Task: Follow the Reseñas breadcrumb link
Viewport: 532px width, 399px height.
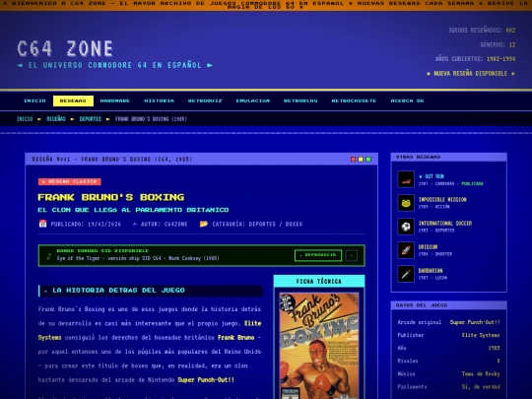Action: click(x=56, y=119)
